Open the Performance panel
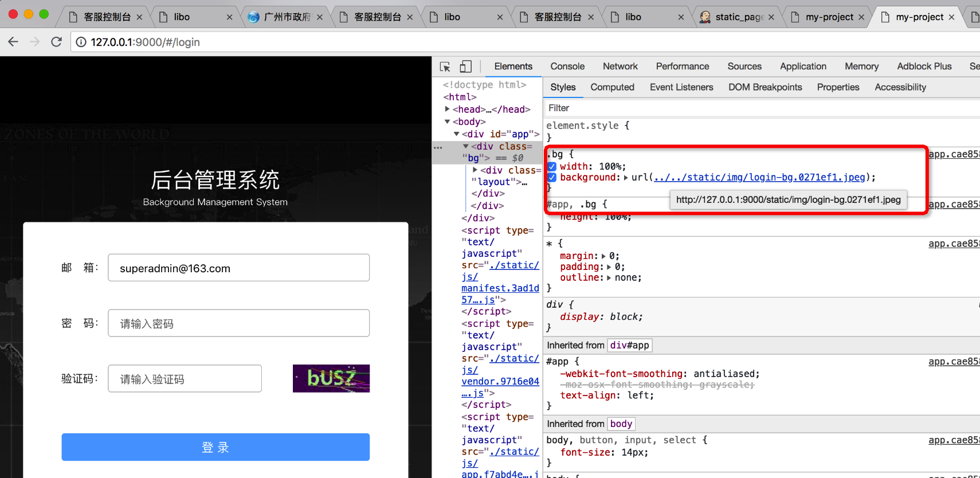The width and height of the screenshot is (980, 478). tap(683, 66)
